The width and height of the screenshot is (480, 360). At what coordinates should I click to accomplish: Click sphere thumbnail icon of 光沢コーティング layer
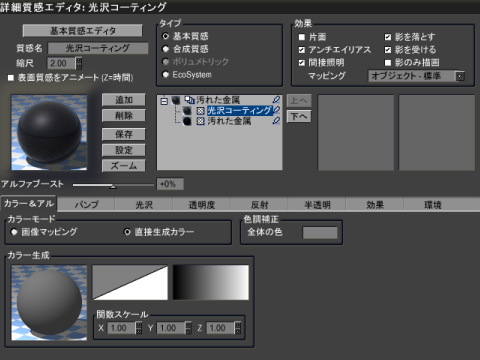click(187, 111)
